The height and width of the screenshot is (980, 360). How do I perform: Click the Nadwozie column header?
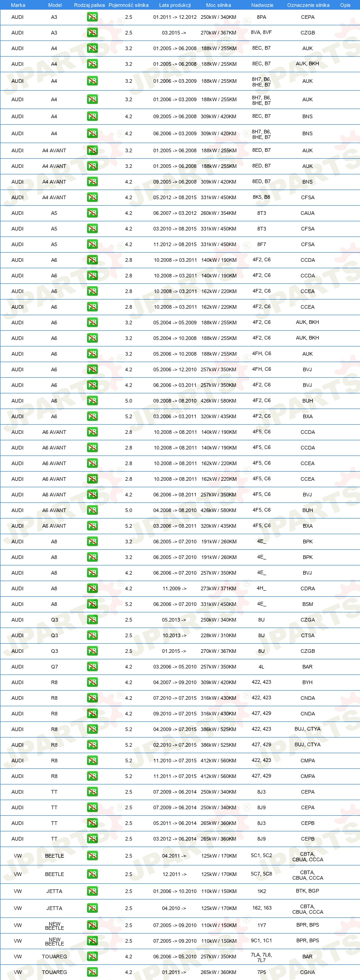262,5
